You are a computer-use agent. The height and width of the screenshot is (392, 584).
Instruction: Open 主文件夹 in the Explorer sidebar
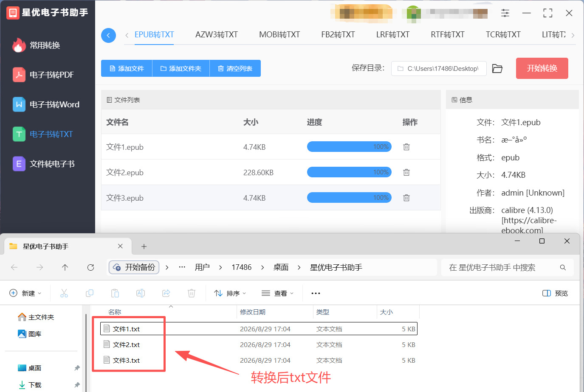point(36,317)
